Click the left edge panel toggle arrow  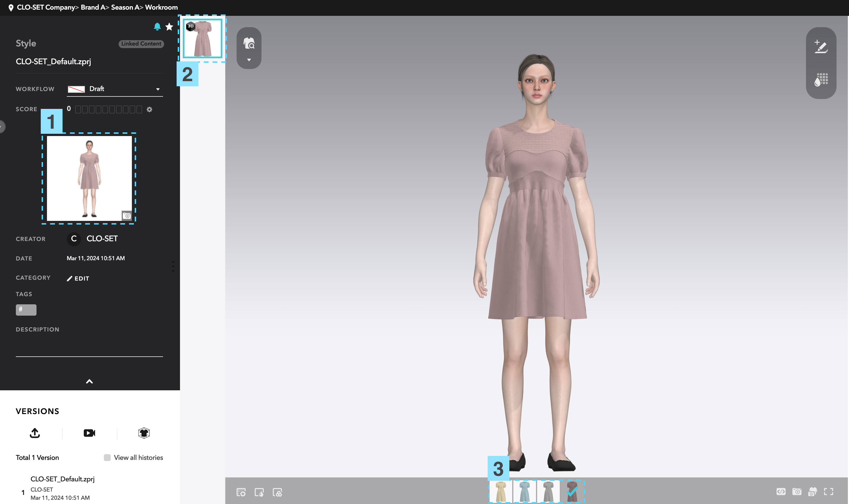point(2,127)
